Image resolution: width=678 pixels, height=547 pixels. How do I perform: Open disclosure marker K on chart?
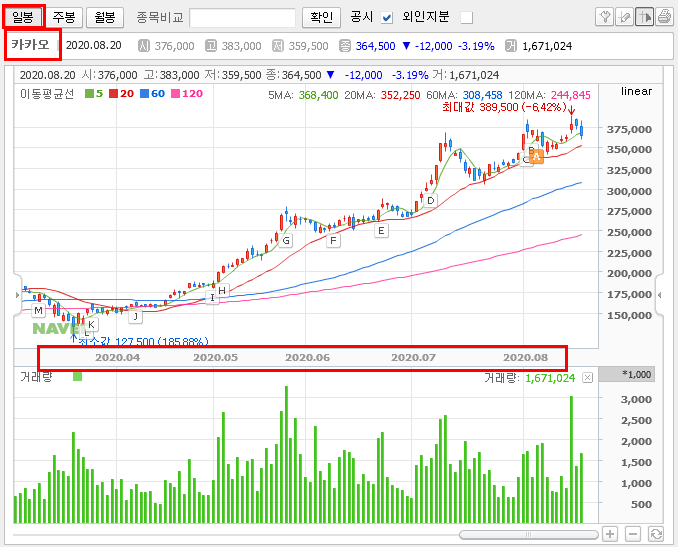click(x=91, y=325)
